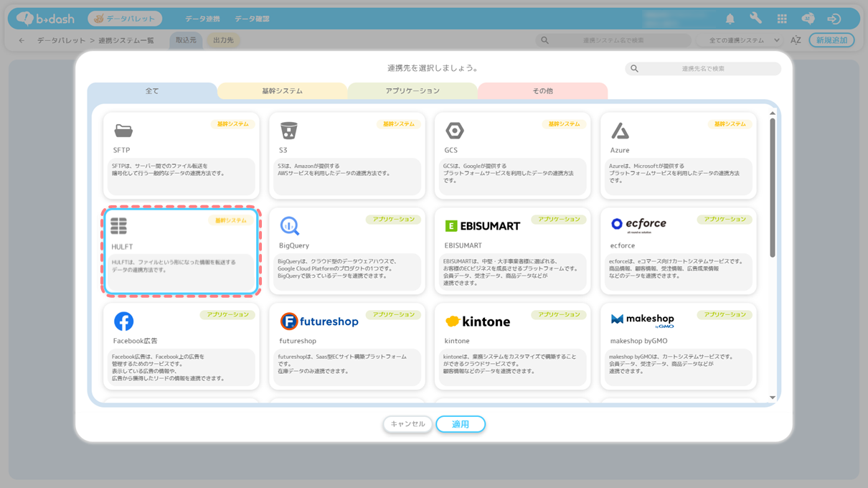This screenshot has width=868, height=488.
Task: Click the EBISUMART logo
Action: pyautogui.click(x=482, y=226)
